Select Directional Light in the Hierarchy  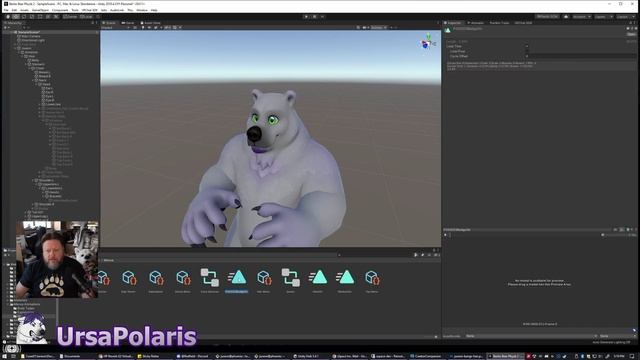(31, 40)
